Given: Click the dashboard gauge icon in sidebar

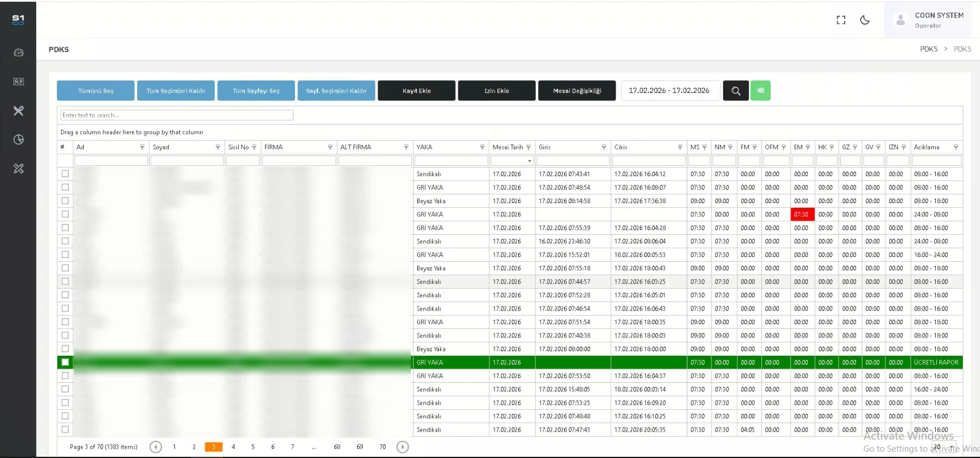Looking at the screenshot, I should point(18,53).
